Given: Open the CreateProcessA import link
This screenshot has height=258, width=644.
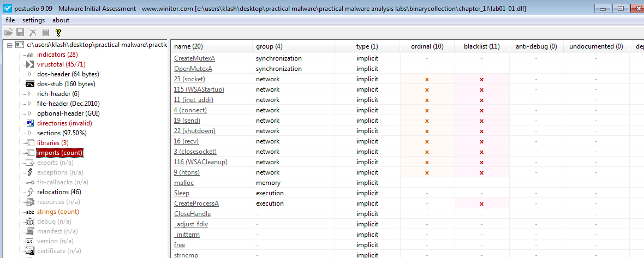Looking at the screenshot, I should click(x=196, y=203).
